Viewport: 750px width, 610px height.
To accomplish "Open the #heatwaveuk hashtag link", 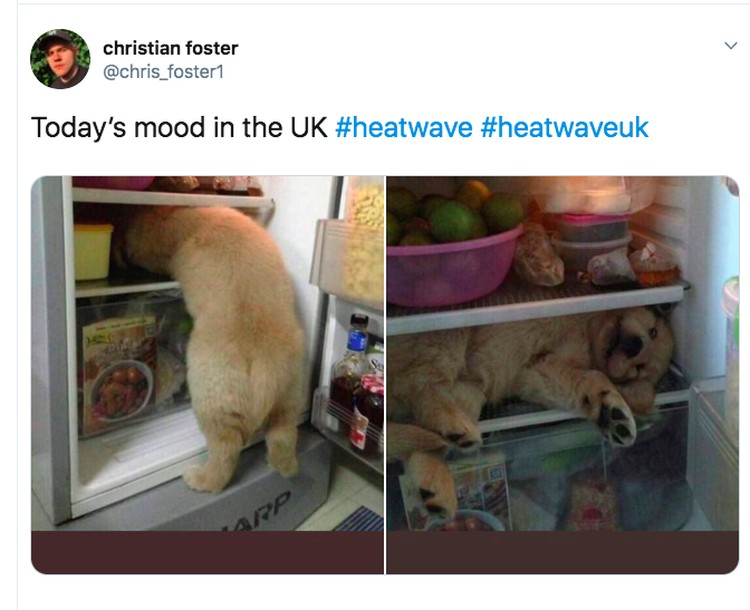I will click(564, 128).
